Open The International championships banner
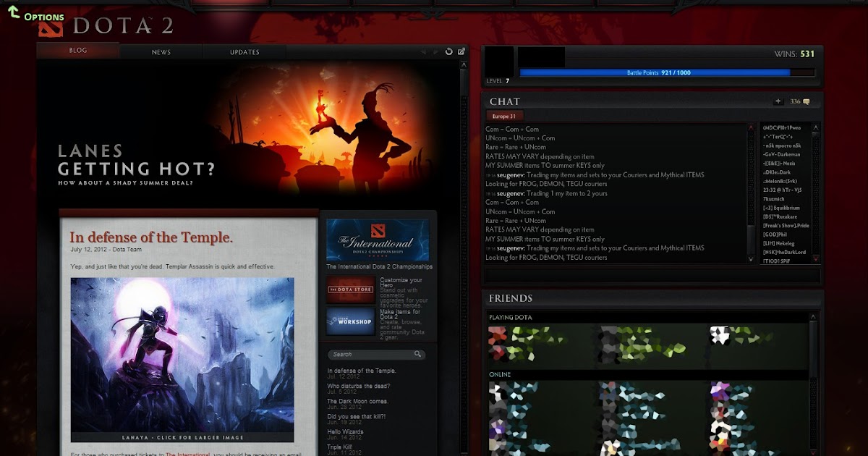868x456 pixels. point(378,240)
